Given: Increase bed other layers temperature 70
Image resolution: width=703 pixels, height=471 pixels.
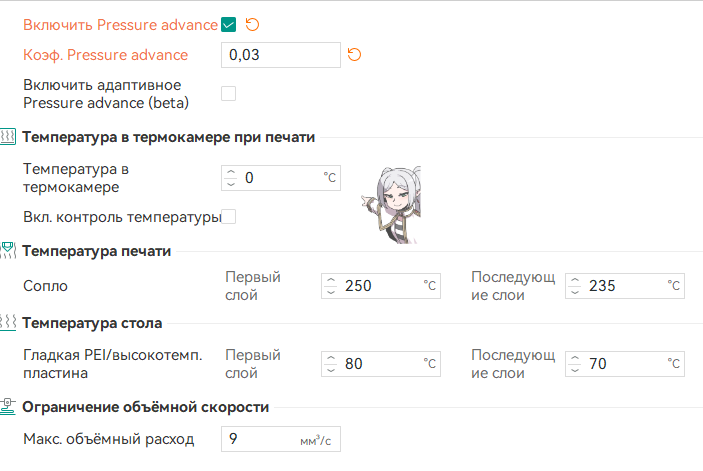Looking at the screenshot, I should point(575,359).
